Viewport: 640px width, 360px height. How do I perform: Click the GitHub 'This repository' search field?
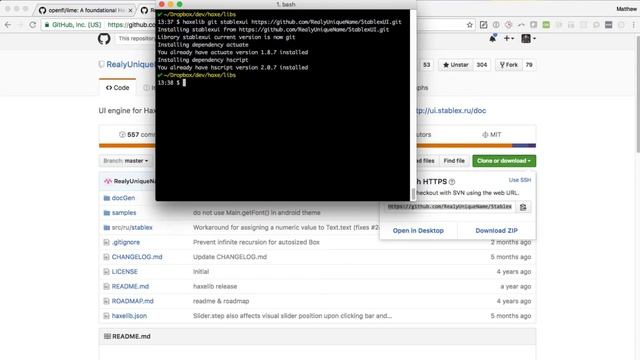pos(137,39)
